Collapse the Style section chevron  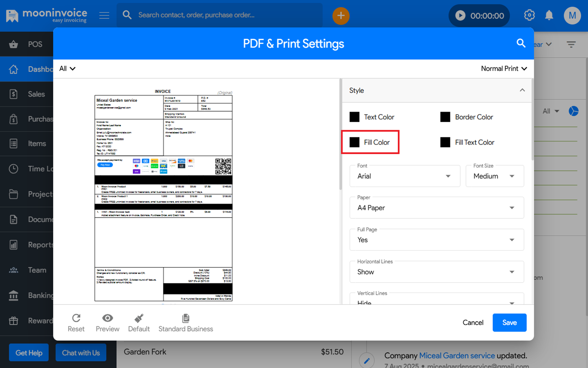(522, 90)
